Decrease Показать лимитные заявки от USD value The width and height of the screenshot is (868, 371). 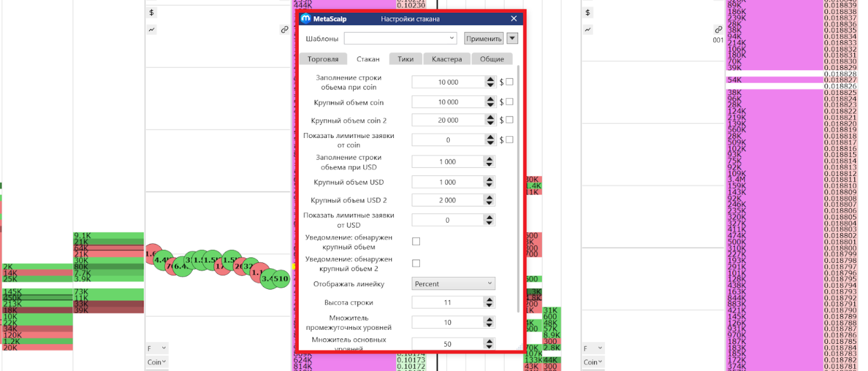pos(489,223)
